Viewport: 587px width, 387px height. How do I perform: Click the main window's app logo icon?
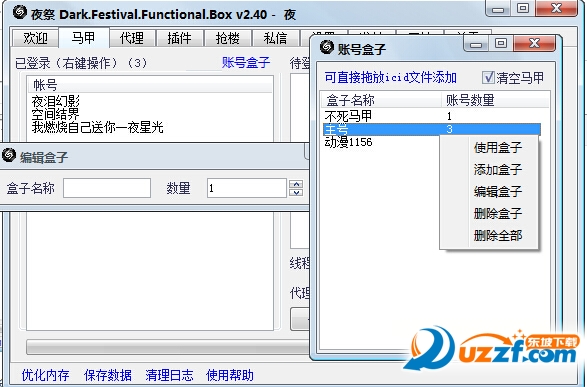click(19, 12)
